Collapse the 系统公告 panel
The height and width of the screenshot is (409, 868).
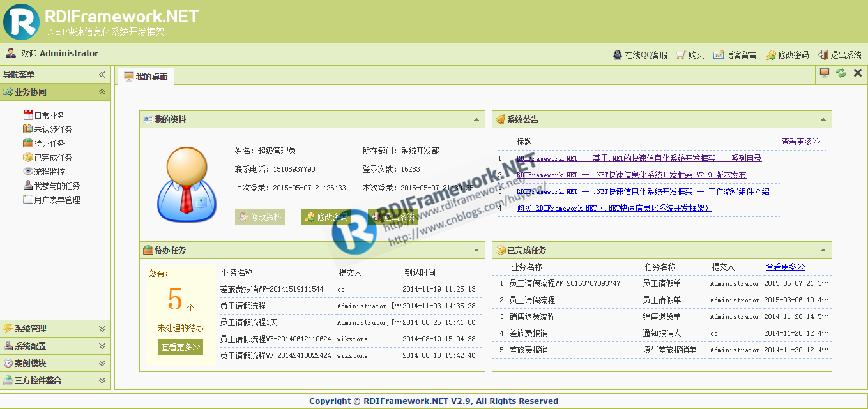tap(823, 119)
